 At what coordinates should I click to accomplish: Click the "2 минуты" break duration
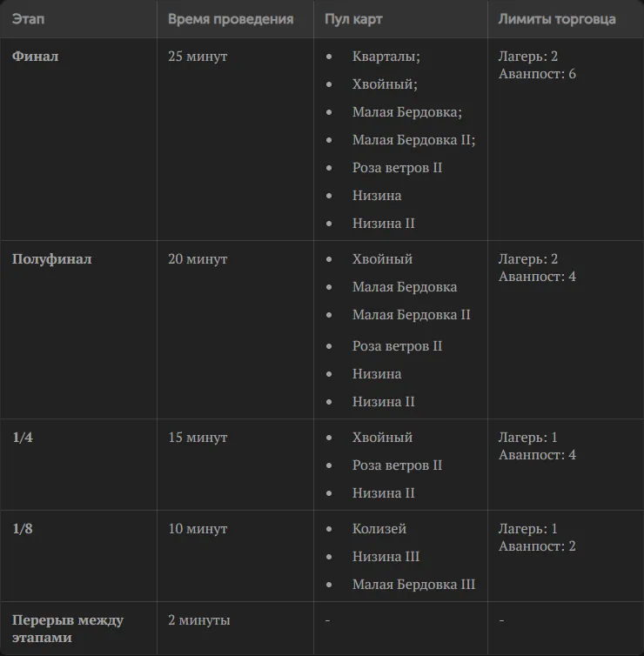[x=199, y=620]
